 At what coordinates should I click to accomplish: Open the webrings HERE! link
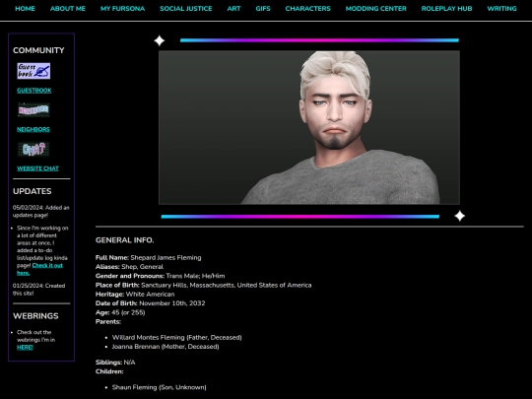coord(25,347)
